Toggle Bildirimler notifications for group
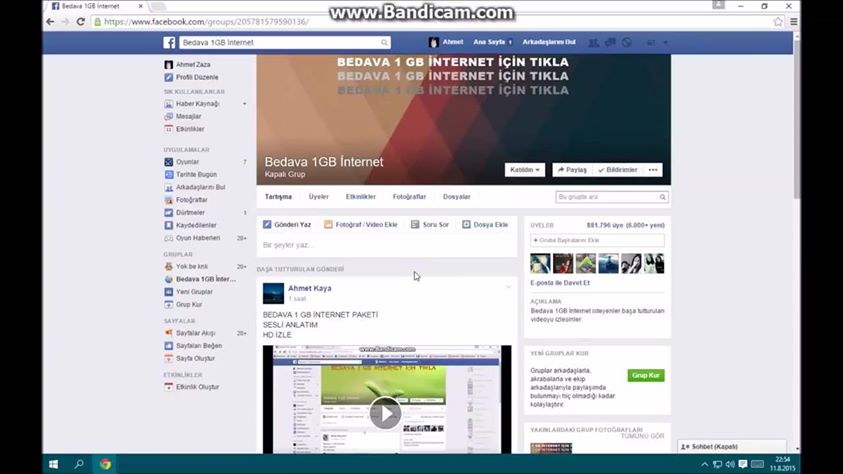Screen dimensions: 843x474 click(618, 170)
